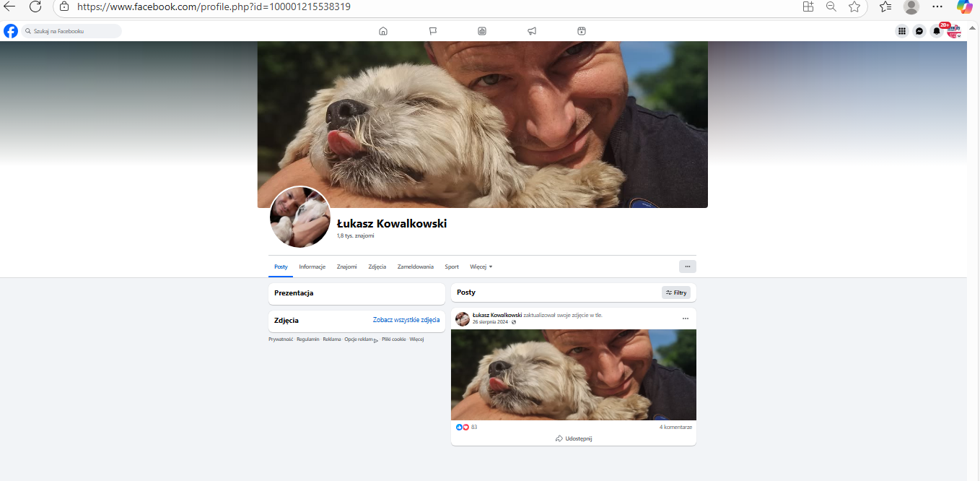Open the Zameldowania tab
This screenshot has height=481, width=980.
[415, 266]
